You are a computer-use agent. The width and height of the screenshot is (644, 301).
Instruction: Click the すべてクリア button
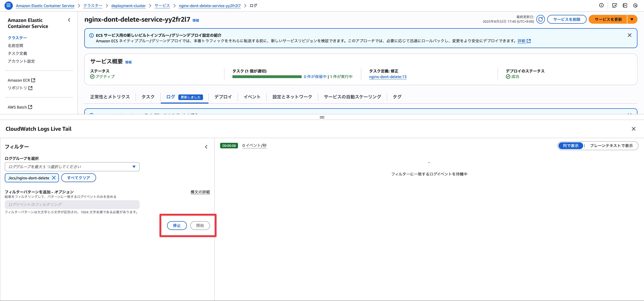pyautogui.click(x=78, y=178)
